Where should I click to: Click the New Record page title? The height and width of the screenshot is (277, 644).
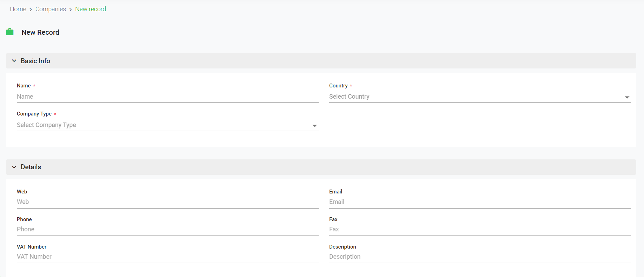point(40,32)
